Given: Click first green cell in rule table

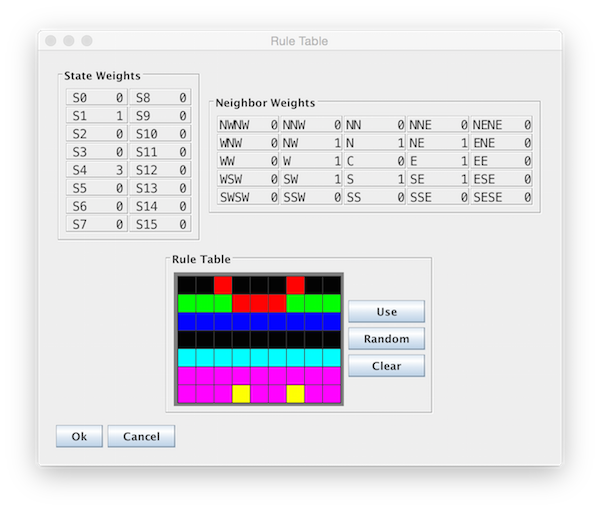Looking at the screenshot, I should (187, 303).
